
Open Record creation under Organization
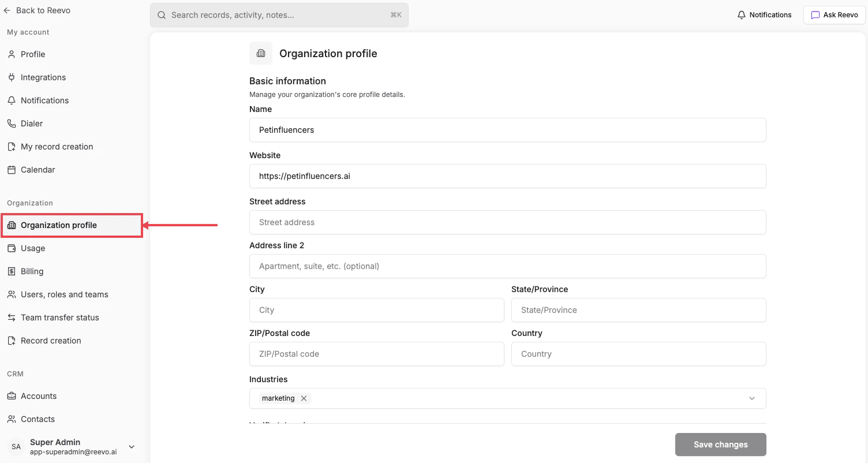tap(73, 341)
